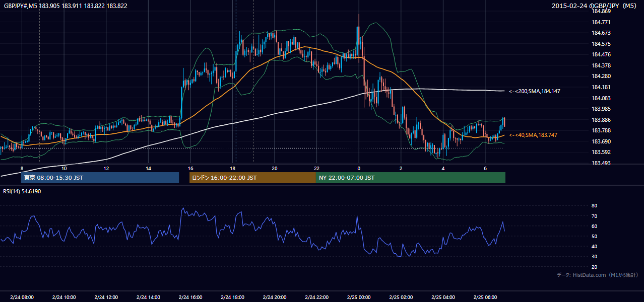Viewport: 644px width, 302px height.
Task: Click the GBPJPY#,M5 price header text
Action: [x=66, y=6]
